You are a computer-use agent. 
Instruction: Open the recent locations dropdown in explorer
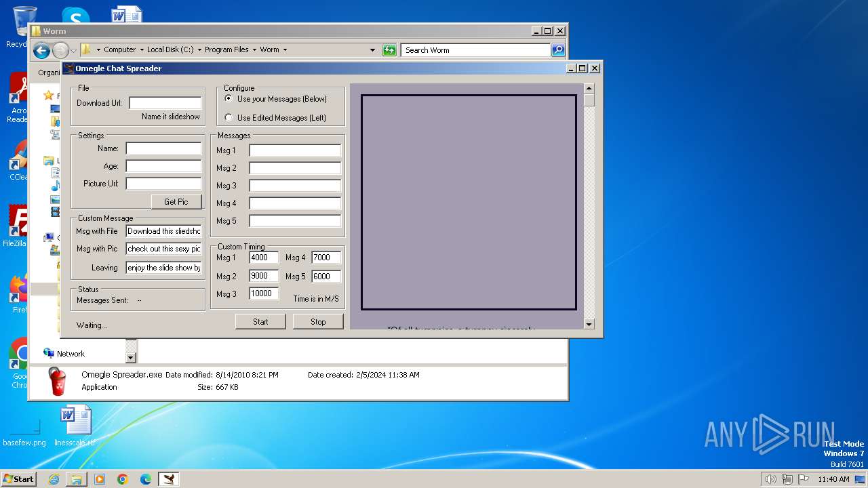73,51
